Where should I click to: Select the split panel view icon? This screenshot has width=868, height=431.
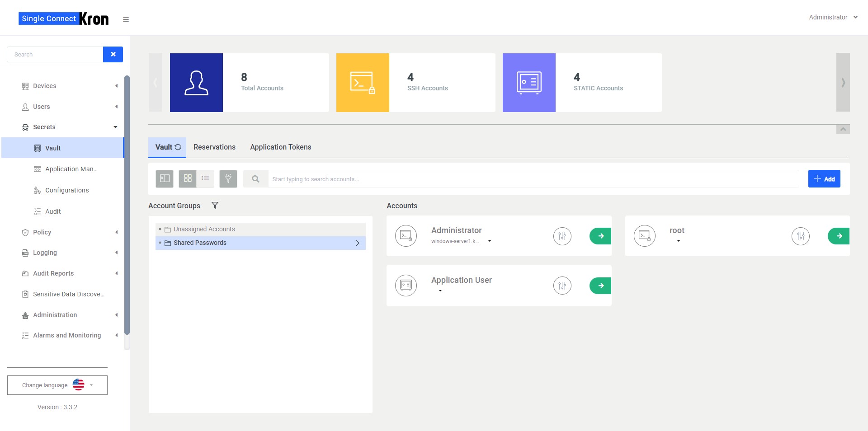click(164, 178)
